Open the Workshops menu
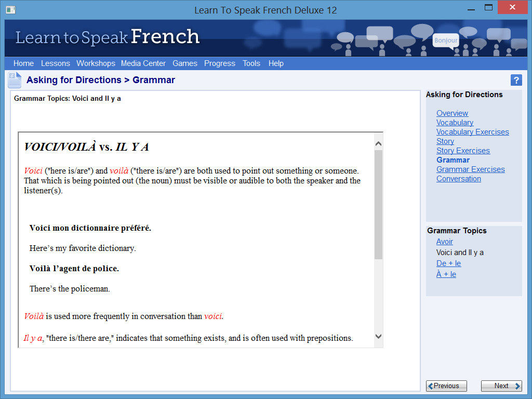 [96, 63]
